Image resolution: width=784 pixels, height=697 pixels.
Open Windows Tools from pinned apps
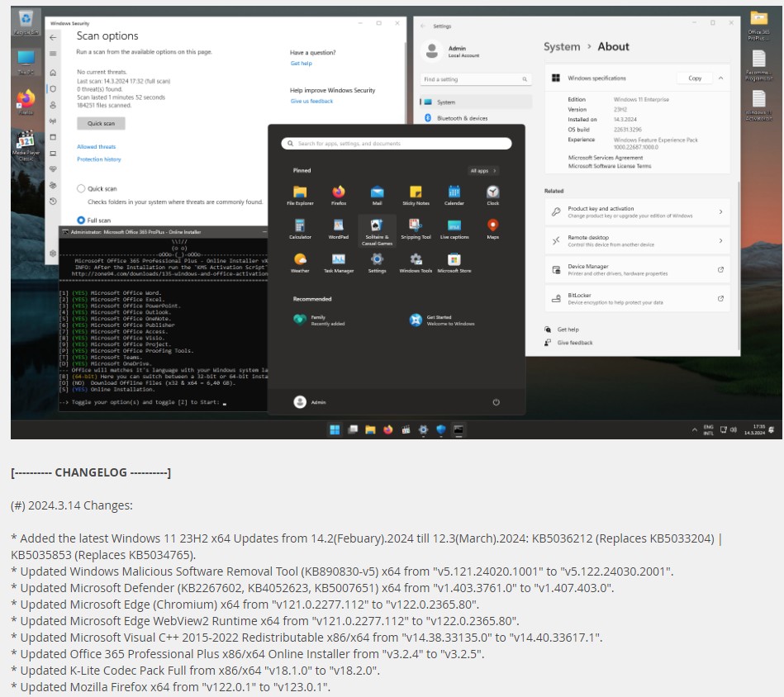pos(416,263)
